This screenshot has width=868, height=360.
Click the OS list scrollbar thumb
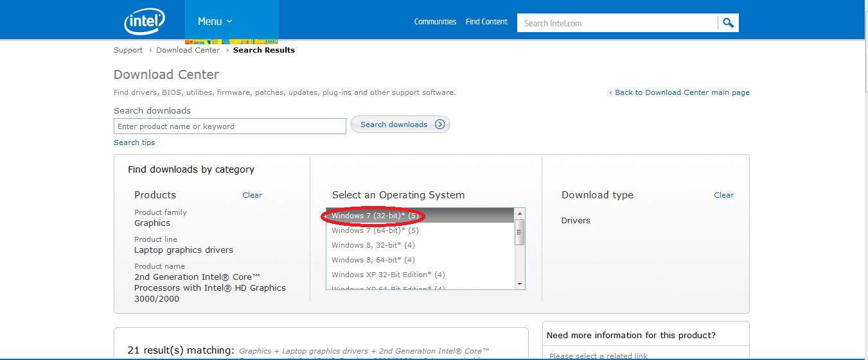[x=520, y=232]
